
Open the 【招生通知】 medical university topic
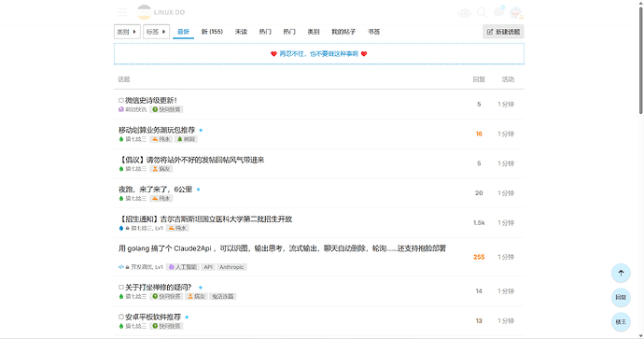tap(205, 219)
